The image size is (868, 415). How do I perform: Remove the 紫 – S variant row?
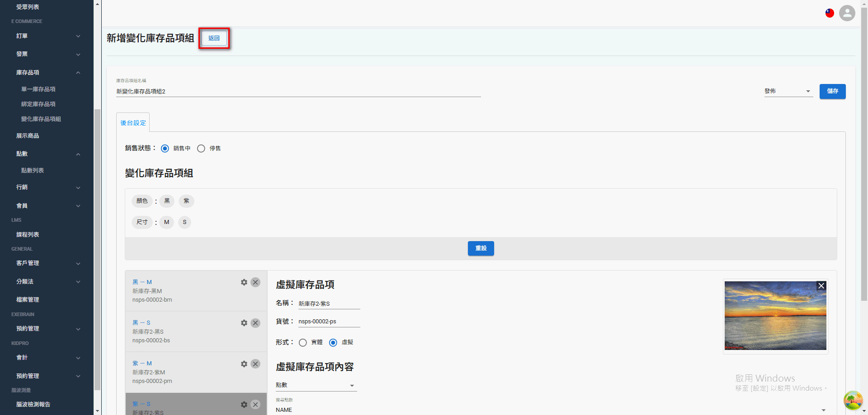point(255,405)
